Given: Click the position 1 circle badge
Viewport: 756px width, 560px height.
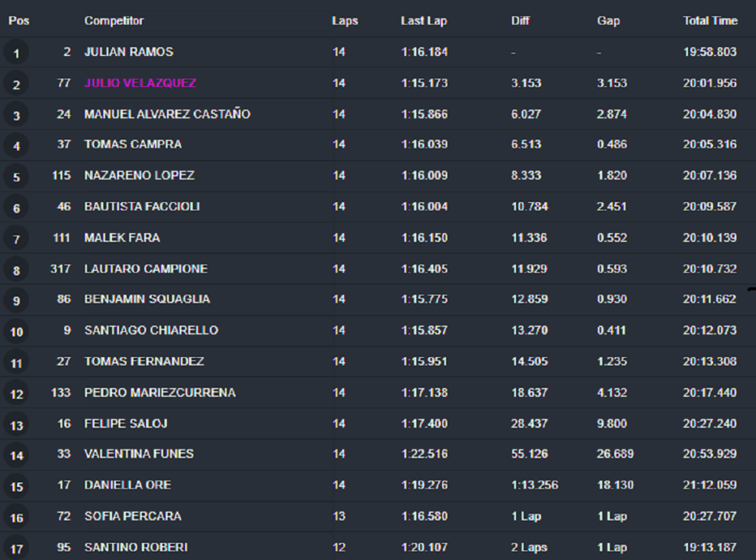Looking at the screenshot, I should coord(16,52).
